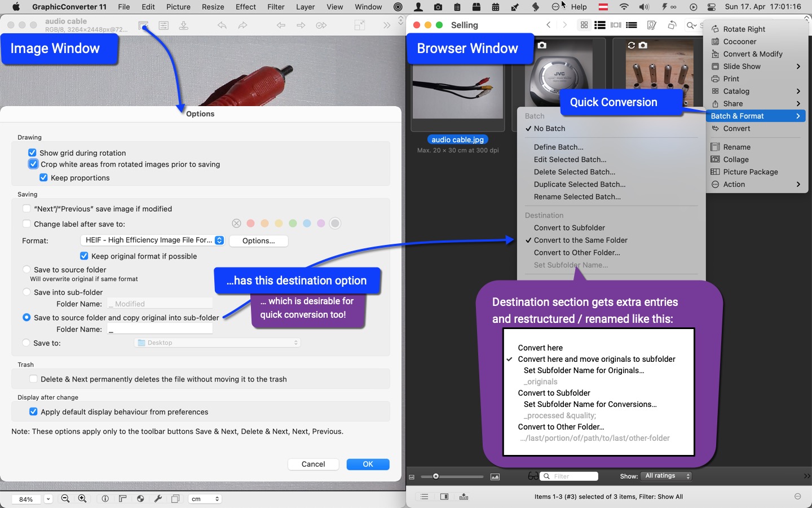
Task: Enable Next/Previous save image if modified
Action: (27, 208)
